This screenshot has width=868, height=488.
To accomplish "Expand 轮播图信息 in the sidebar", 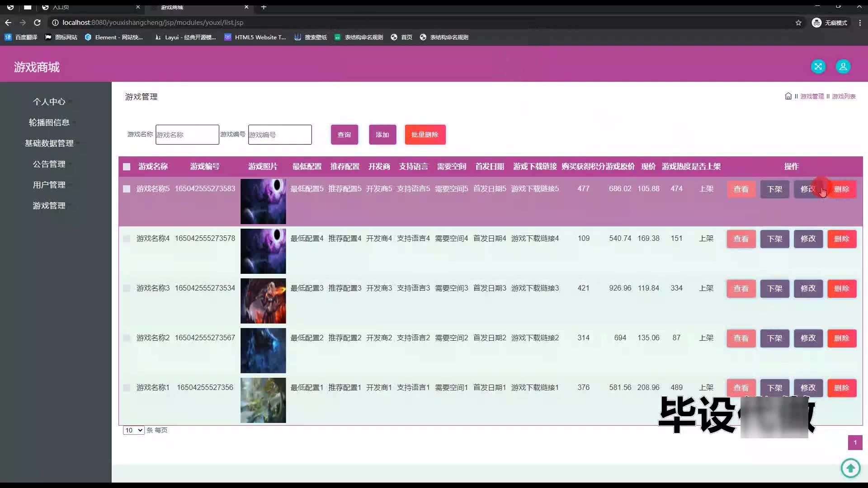I will coord(49,122).
